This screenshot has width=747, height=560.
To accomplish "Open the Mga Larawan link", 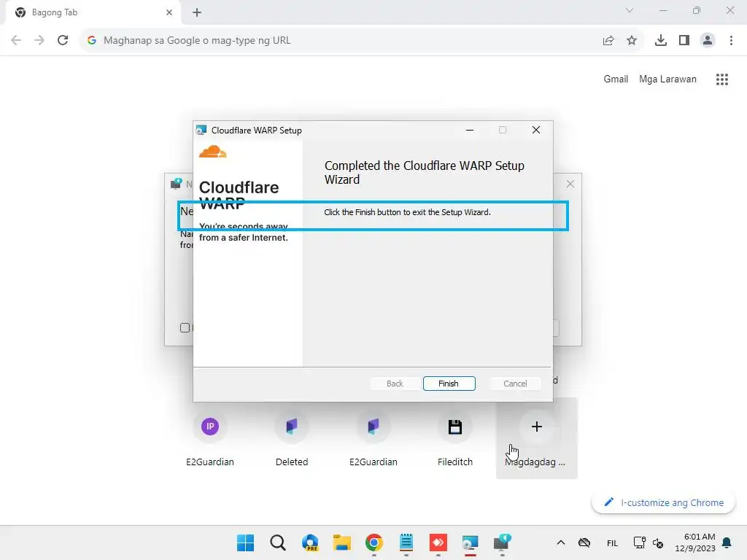I will click(x=667, y=79).
